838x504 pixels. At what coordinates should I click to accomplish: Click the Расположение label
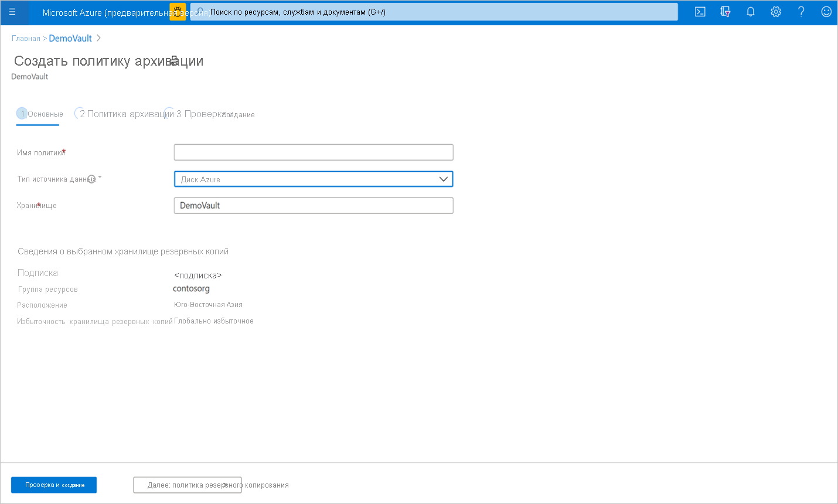point(42,305)
